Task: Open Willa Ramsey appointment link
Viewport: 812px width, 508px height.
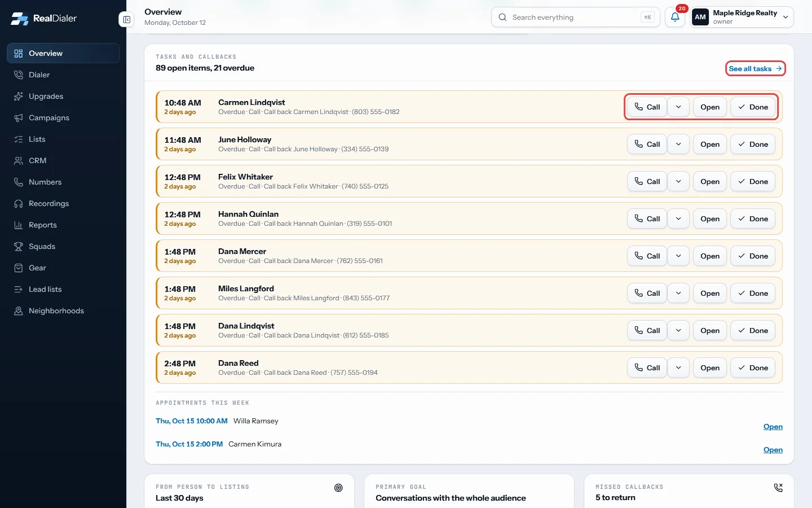Action: click(773, 427)
